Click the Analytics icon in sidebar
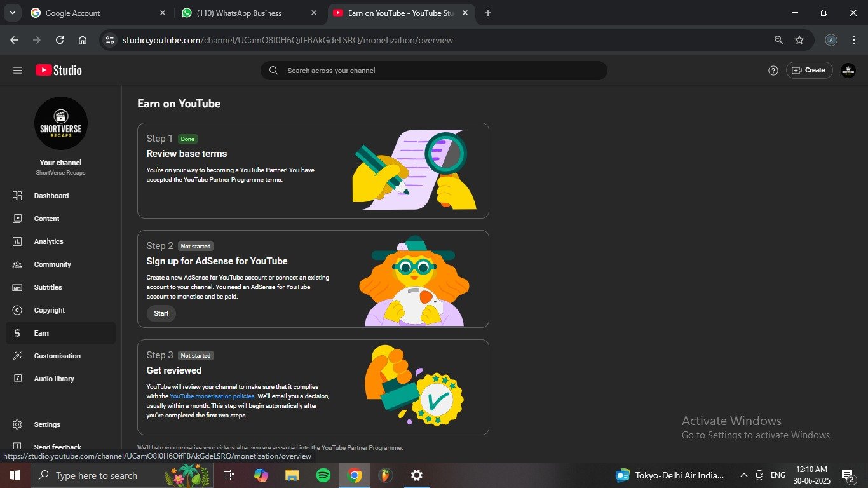The image size is (868, 488). click(17, 241)
